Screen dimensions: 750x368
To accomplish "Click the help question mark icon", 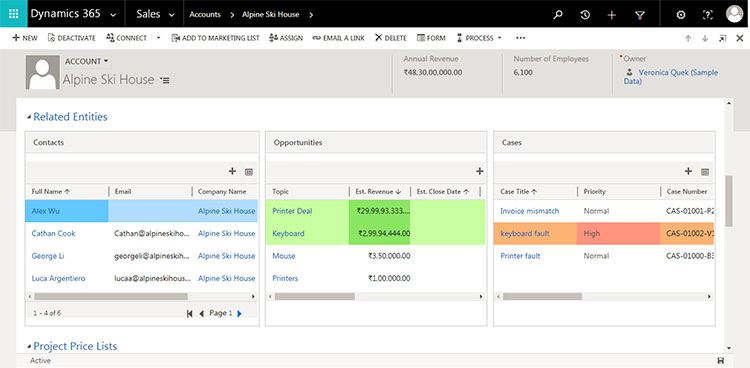I will [x=707, y=15].
